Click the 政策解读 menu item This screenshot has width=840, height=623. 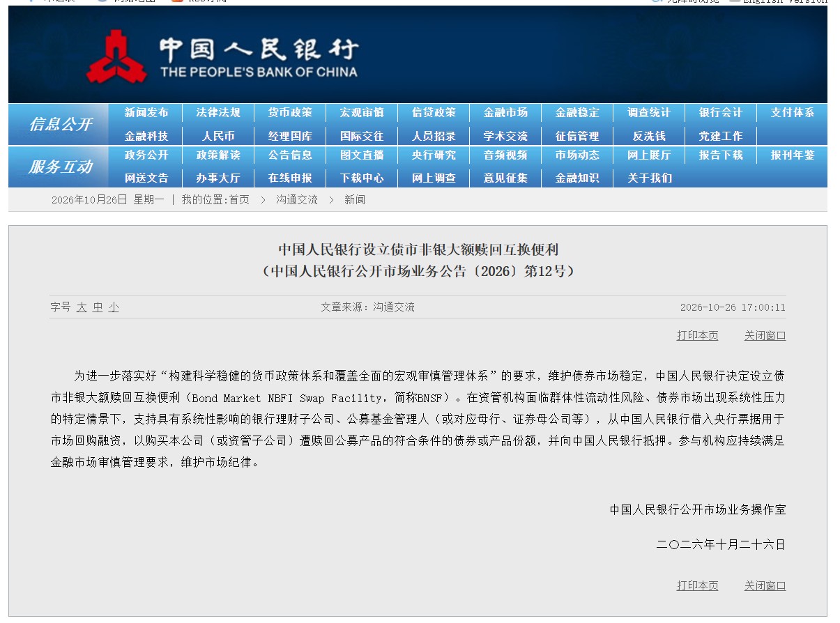218,155
